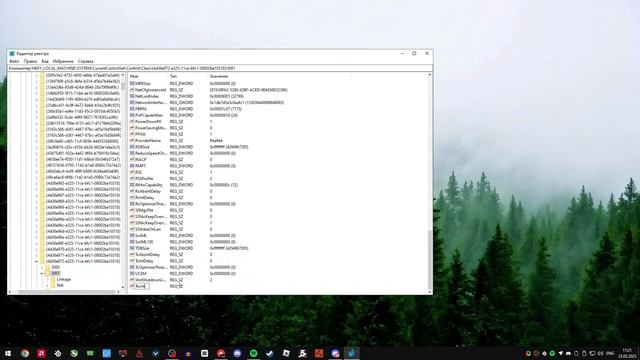The image size is (640, 360).
Task: Click the RxIntDelay string value icon
Action: click(x=132, y=198)
